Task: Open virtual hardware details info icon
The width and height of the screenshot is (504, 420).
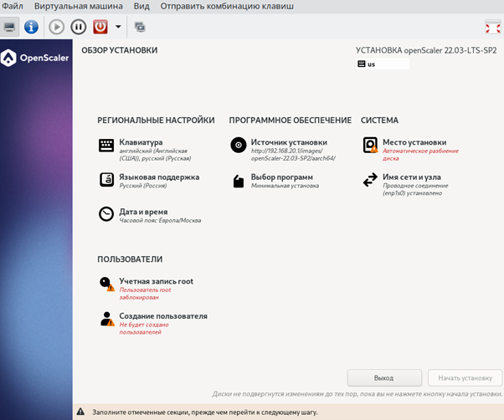Action: (31, 27)
